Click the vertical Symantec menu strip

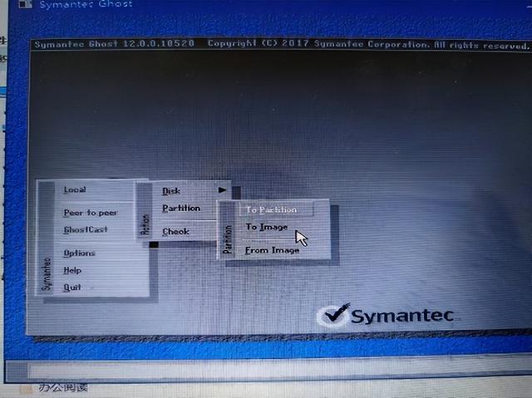pos(47,238)
